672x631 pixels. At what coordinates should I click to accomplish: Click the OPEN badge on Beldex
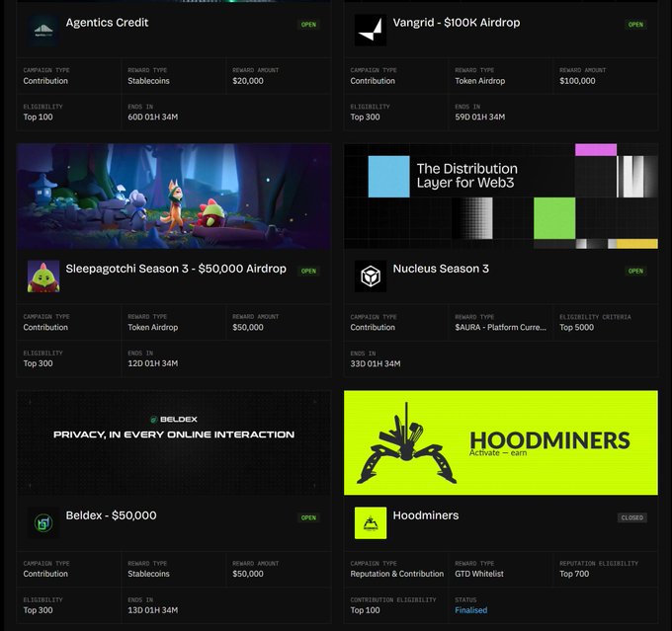coord(308,517)
